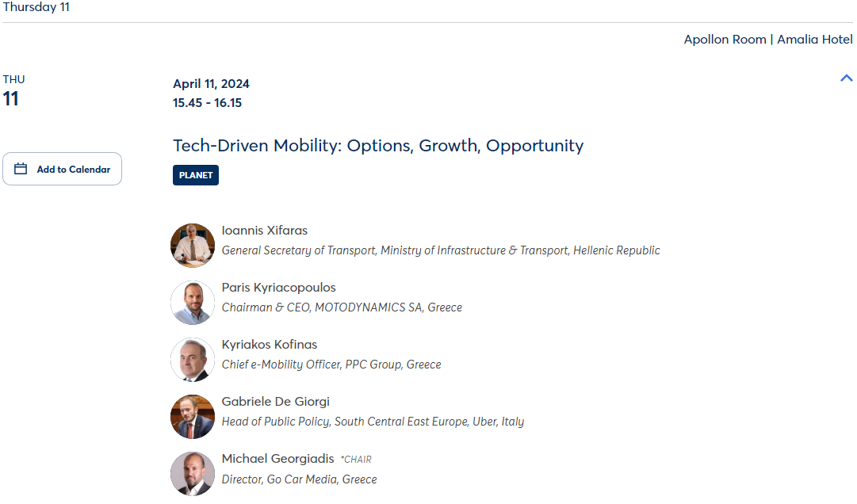Click the April 11, 2024 date text
The width and height of the screenshot is (857, 504).
coord(211,83)
